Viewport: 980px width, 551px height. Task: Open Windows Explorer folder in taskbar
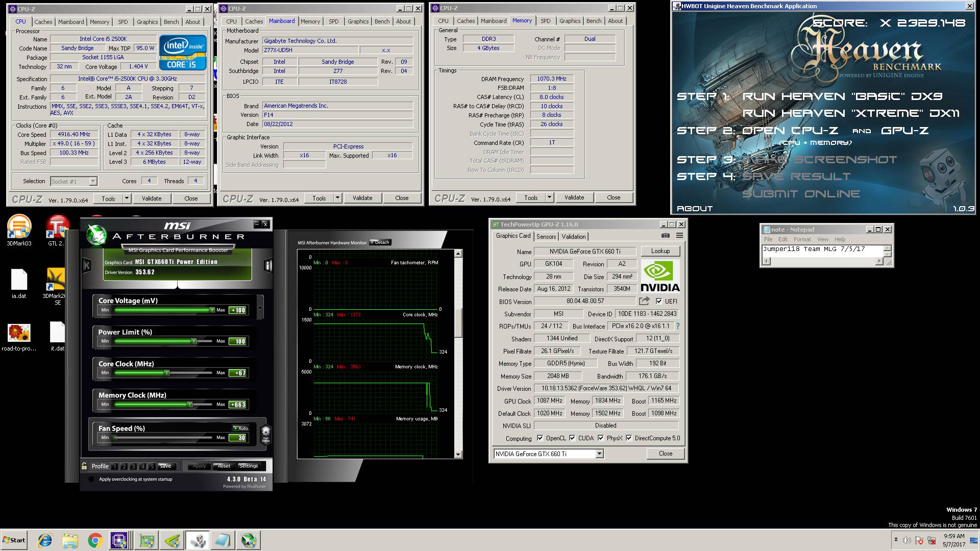pos(70,540)
